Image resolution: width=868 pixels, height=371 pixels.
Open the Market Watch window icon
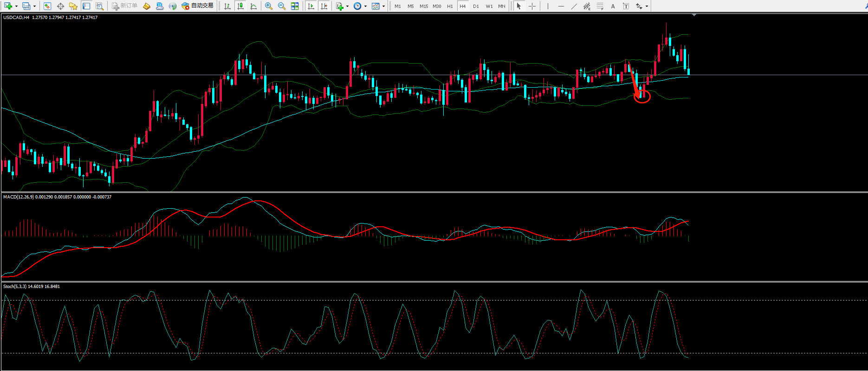click(47, 6)
